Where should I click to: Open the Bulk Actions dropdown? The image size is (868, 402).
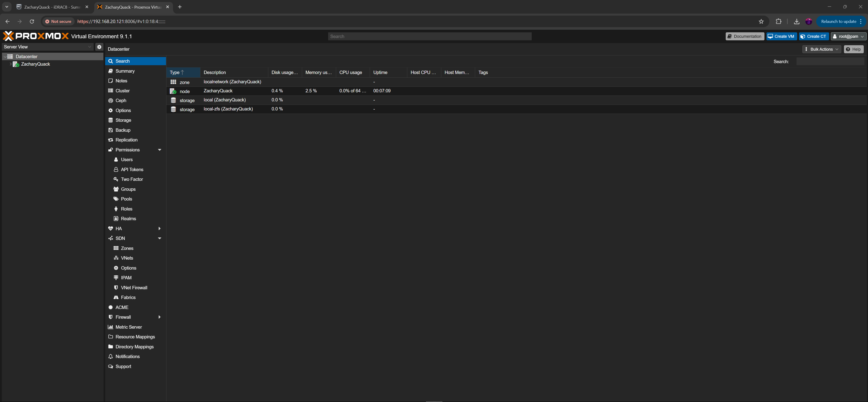(821, 49)
